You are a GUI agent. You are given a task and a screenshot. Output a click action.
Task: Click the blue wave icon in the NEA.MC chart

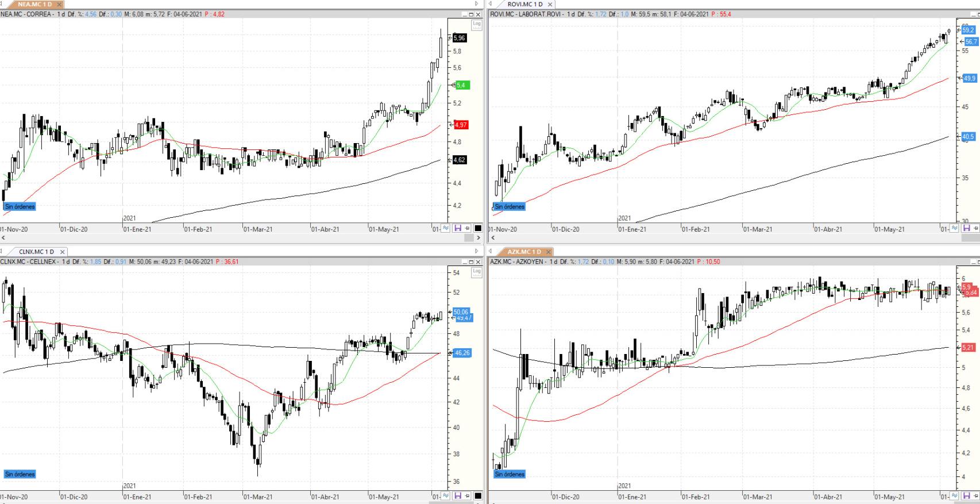pos(445,228)
